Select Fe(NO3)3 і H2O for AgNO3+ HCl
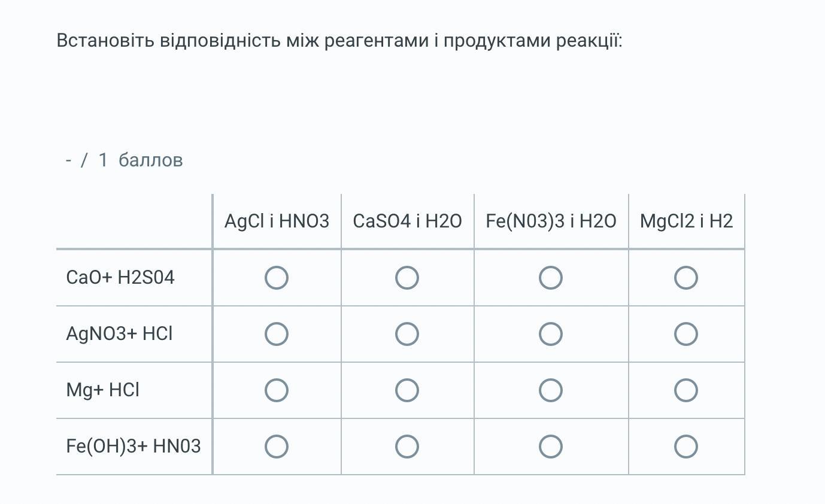825x504 pixels. (x=551, y=334)
